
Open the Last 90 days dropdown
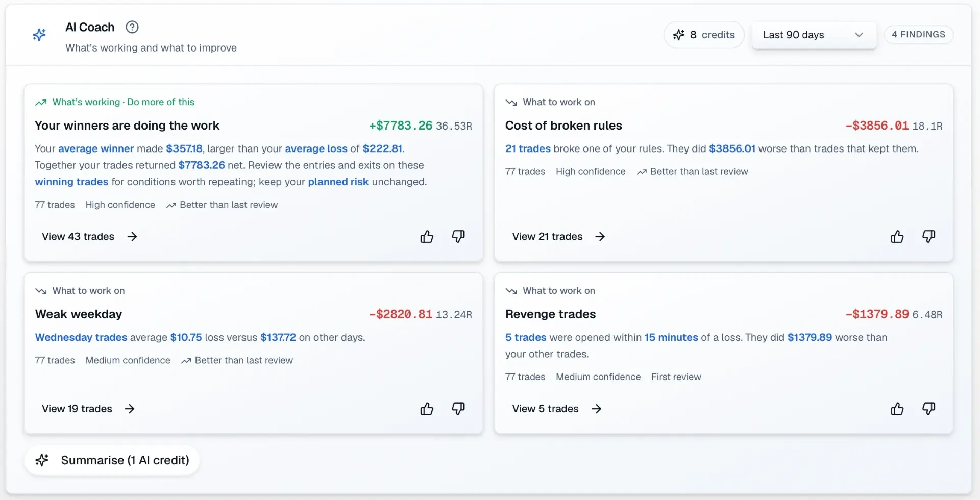coord(814,35)
